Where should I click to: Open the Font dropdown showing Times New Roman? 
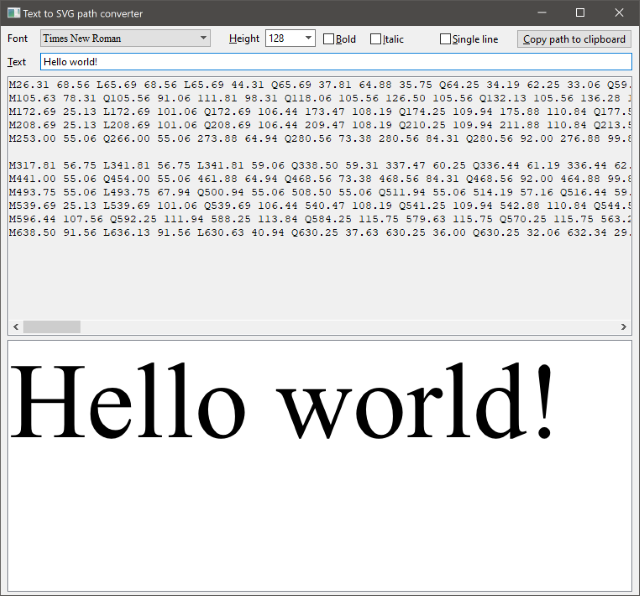[x=125, y=38]
